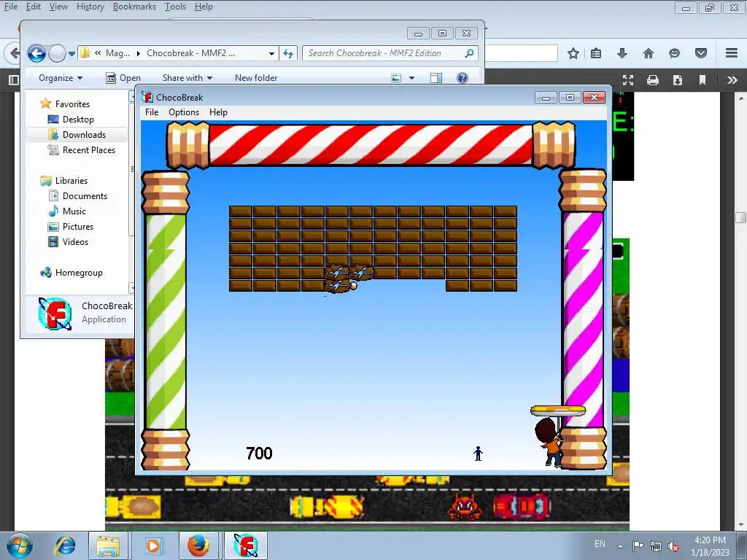Click the volume muted tray icon
Screen dimensions: 747x560
[673, 546]
